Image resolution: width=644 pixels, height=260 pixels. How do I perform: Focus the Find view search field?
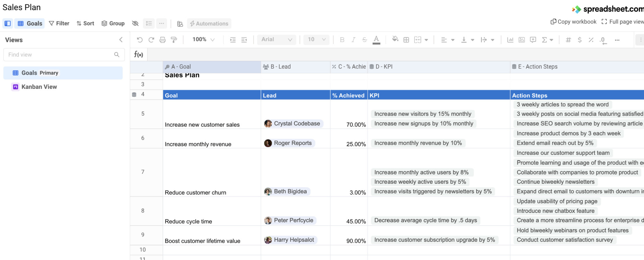[x=64, y=55]
